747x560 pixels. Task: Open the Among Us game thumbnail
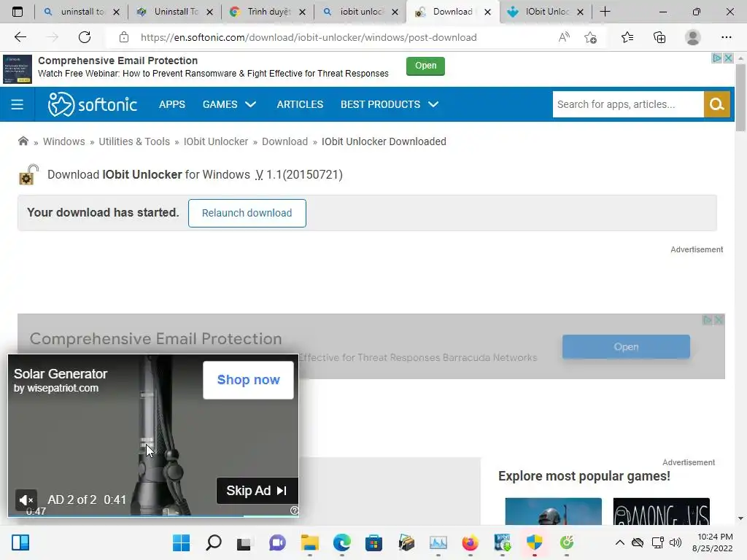pyautogui.click(x=661, y=511)
